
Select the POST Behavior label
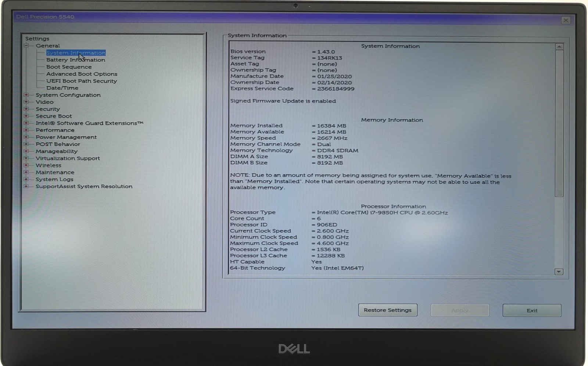(58, 144)
